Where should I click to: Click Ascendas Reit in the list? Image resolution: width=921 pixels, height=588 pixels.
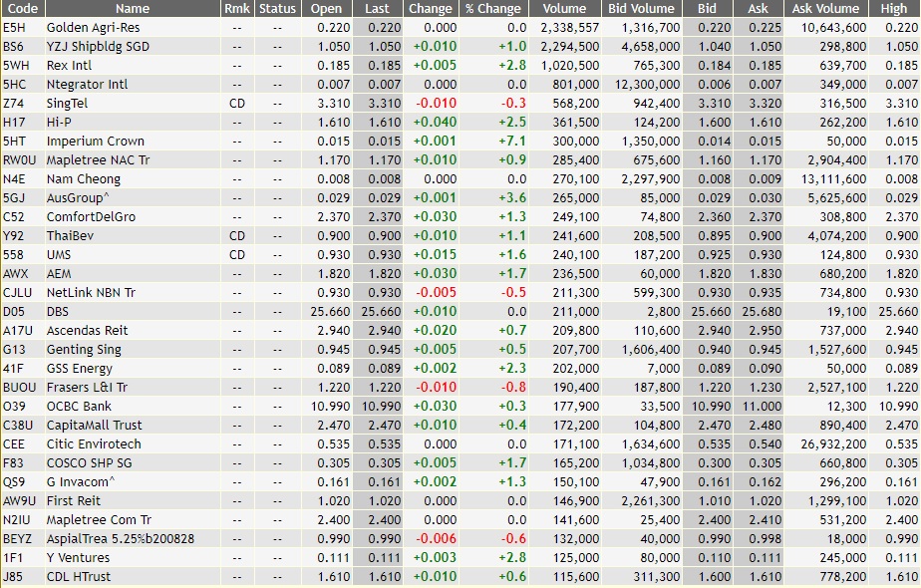pos(87,330)
